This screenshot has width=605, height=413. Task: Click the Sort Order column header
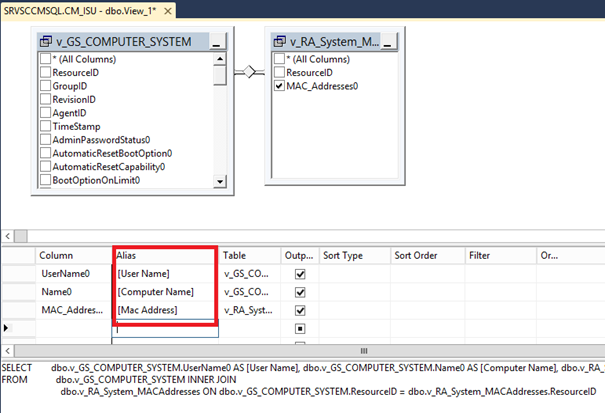pos(428,256)
